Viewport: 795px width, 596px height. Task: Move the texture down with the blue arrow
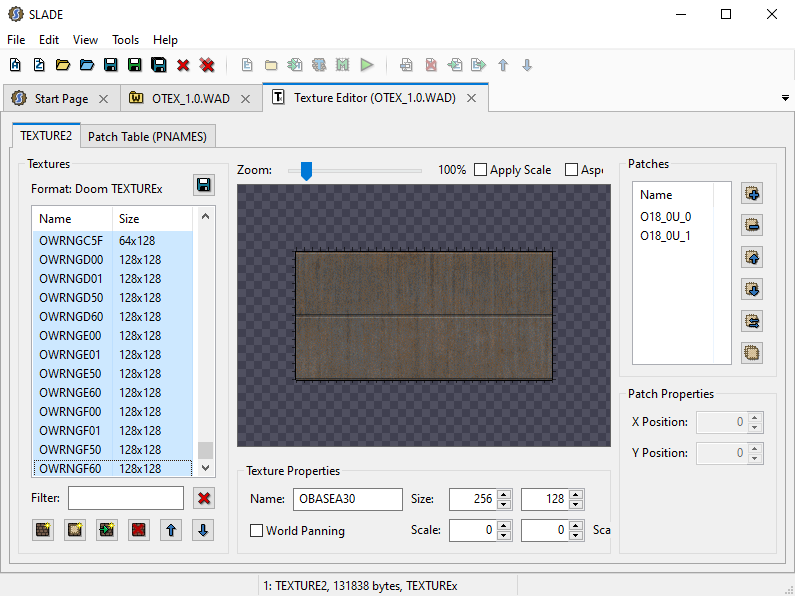point(203,530)
